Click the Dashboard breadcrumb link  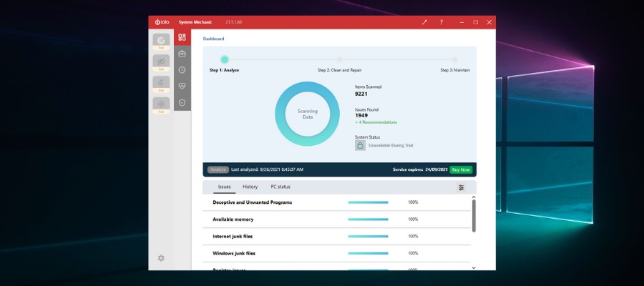click(213, 39)
